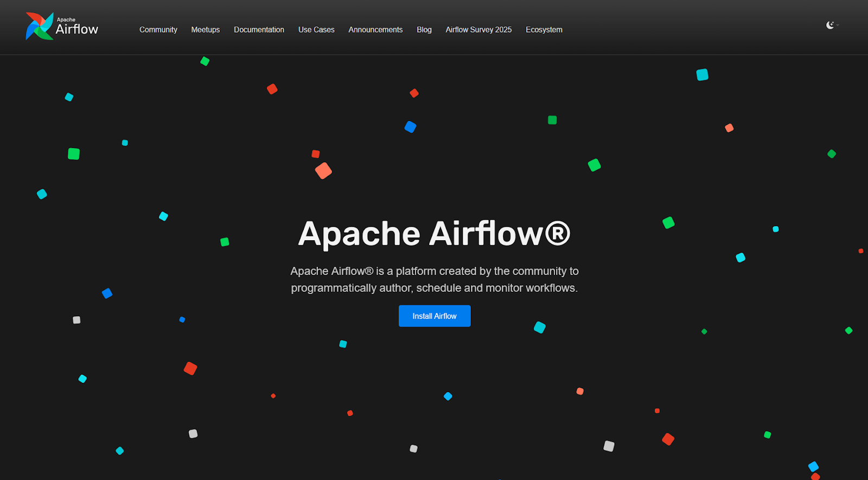Viewport: 868px width, 480px height.
Task: Go to the Meetups page
Action: tap(206, 30)
